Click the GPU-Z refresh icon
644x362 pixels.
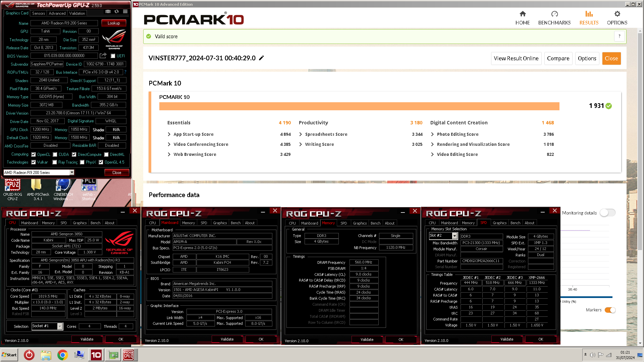tap(116, 11)
